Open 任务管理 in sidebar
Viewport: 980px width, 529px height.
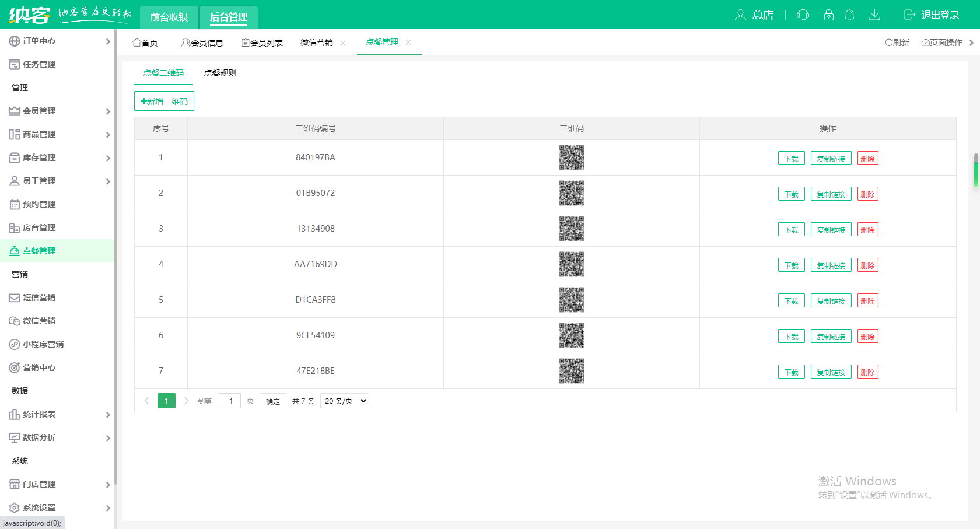pos(57,64)
